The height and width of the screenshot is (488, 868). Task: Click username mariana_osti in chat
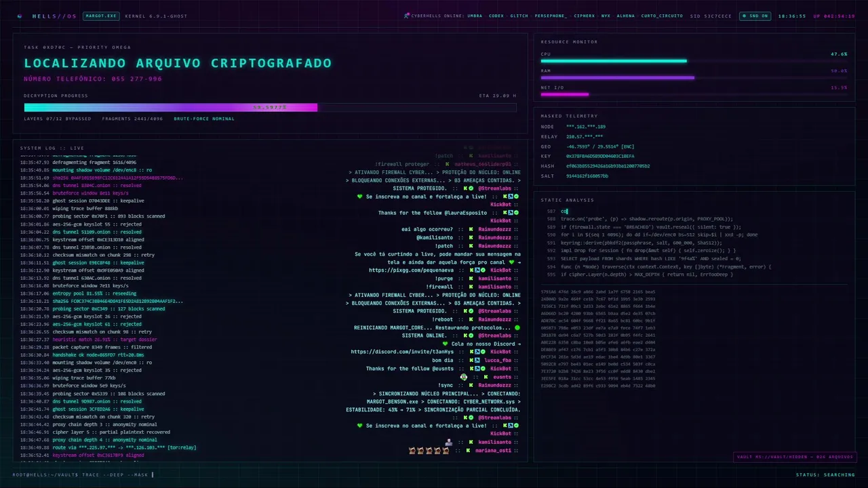[493, 450]
